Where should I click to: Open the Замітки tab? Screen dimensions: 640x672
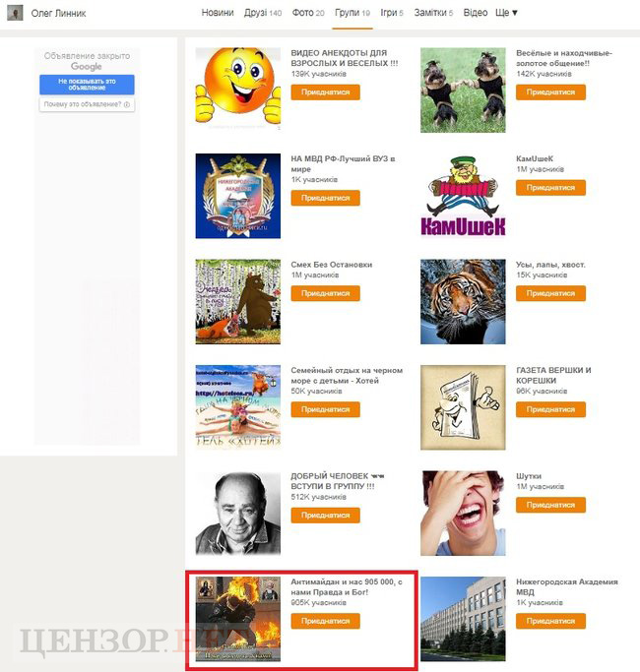433,13
